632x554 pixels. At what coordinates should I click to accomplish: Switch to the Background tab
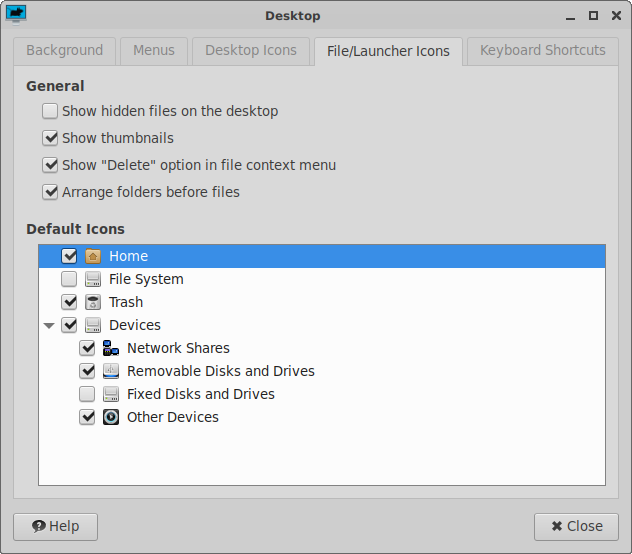(64, 51)
